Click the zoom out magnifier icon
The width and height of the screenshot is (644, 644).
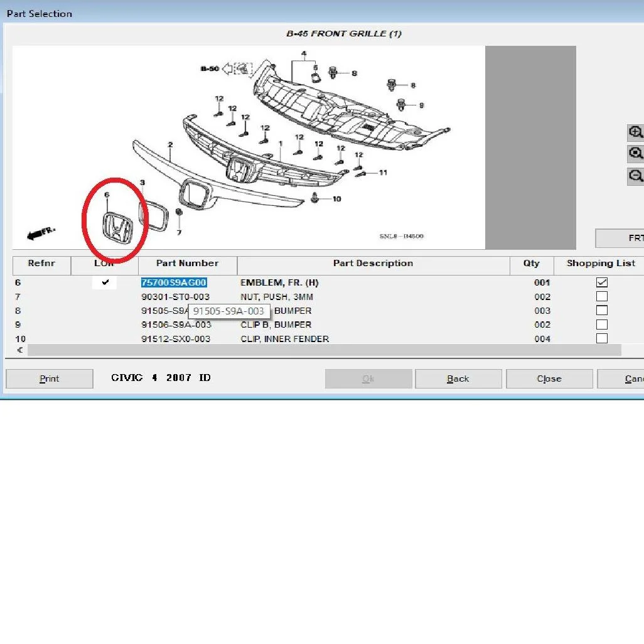point(636,176)
